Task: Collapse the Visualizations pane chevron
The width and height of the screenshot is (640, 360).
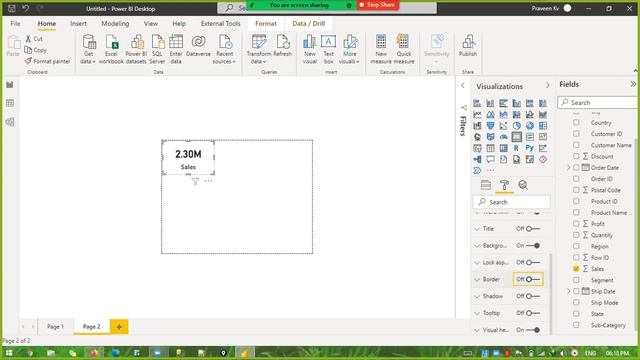Action: (x=547, y=86)
